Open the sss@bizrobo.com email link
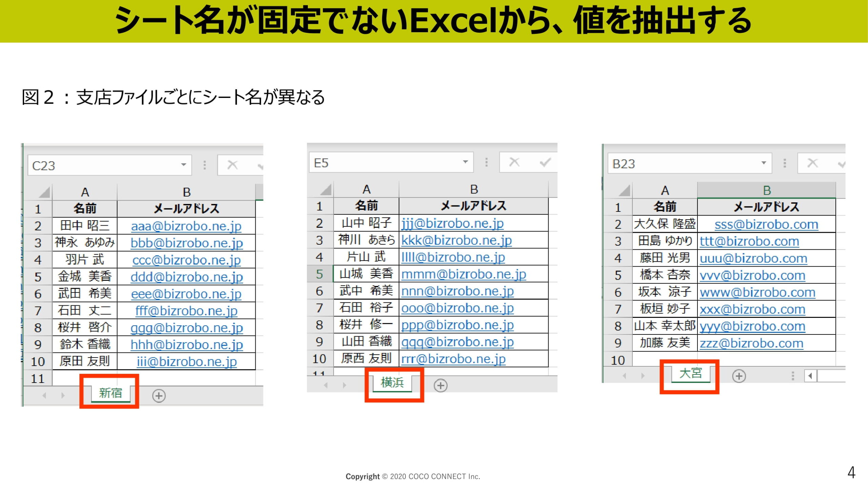 coord(766,224)
